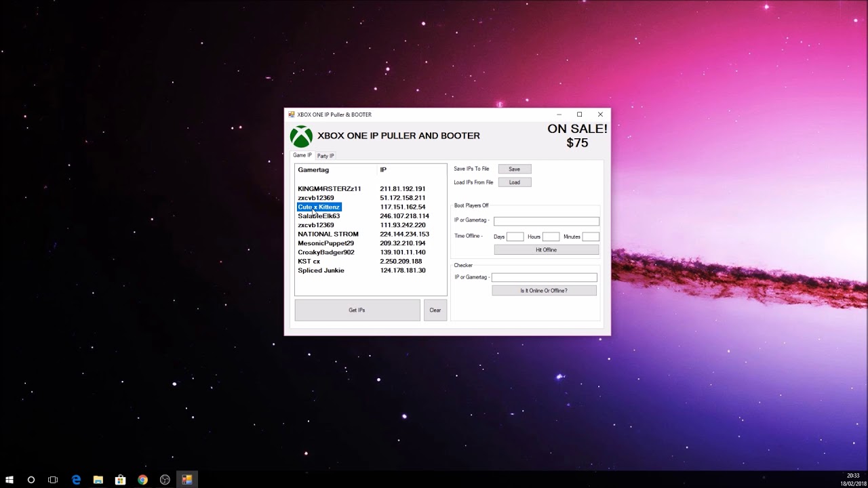Focus the Boot Players Off IP or Gamertag field
This screenshot has width=868, height=488.
(547, 221)
